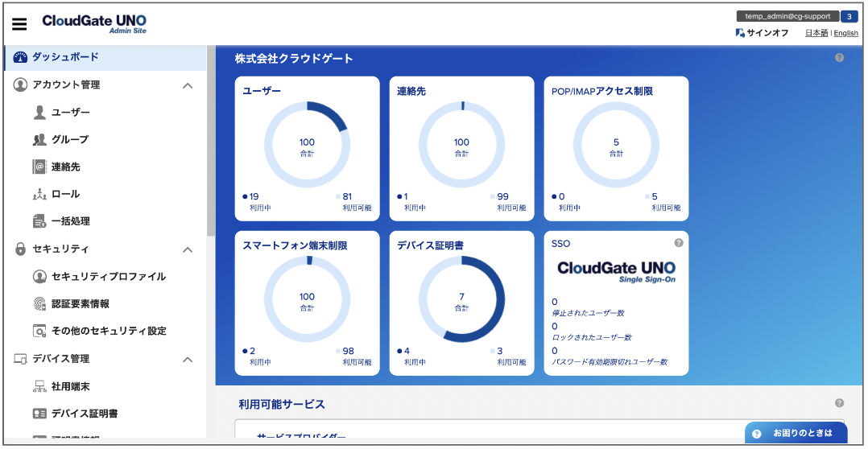Click the サインオフ link
Screen dimensions: 868x449
point(767,33)
